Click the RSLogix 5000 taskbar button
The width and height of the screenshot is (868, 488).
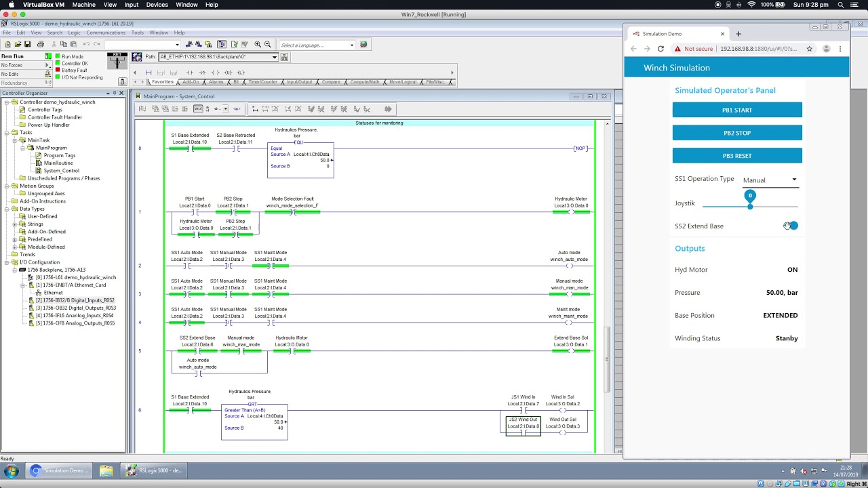tap(153, 470)
